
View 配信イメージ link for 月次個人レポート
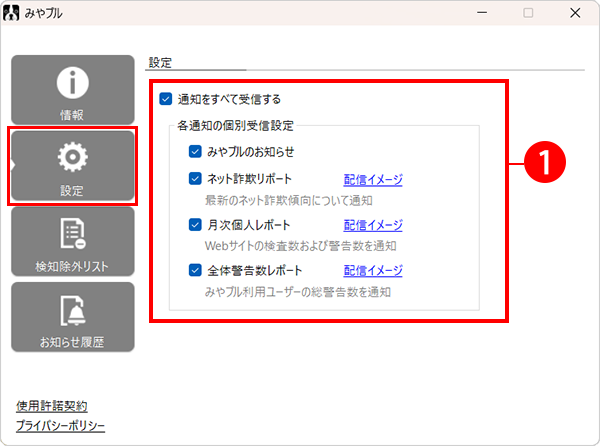coord(373,225)
